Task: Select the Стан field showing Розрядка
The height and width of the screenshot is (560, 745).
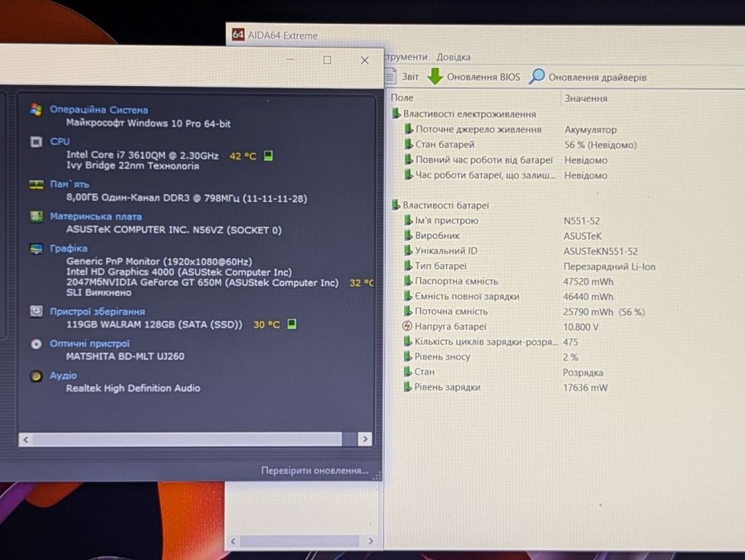Action: pyautogui.click(x=503, y=372)
